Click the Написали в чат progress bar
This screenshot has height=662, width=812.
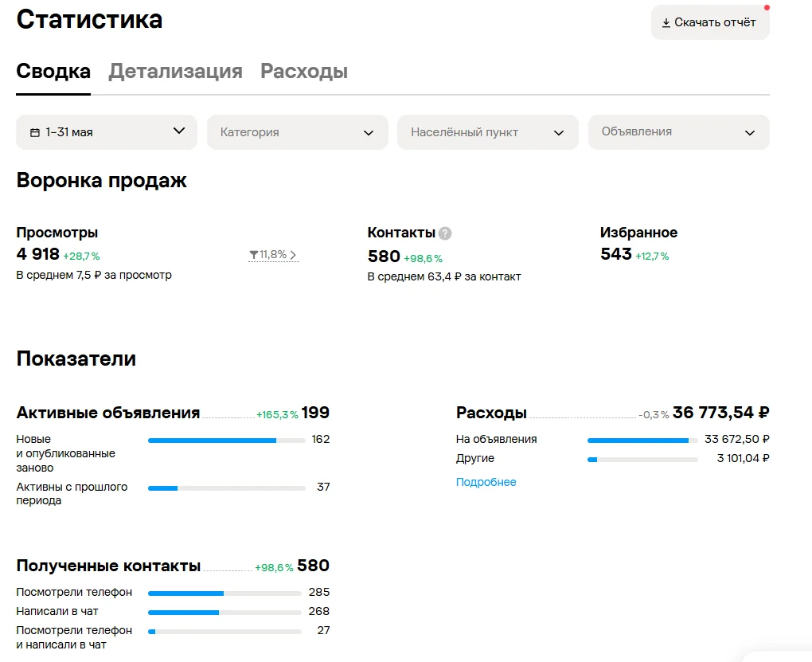224,613
